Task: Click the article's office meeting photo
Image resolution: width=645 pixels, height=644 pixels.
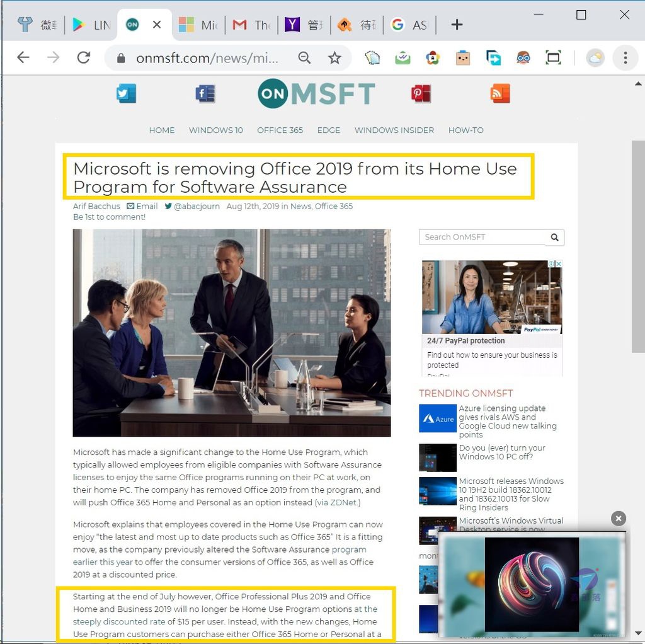Action: pos(232,333)
